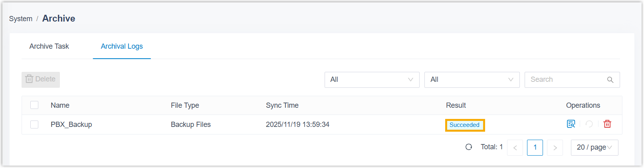The image size is (644, 168).
Task: Check the PBX_Backup row checkbox
Action: pyautogui.click(x=34, y=125)
